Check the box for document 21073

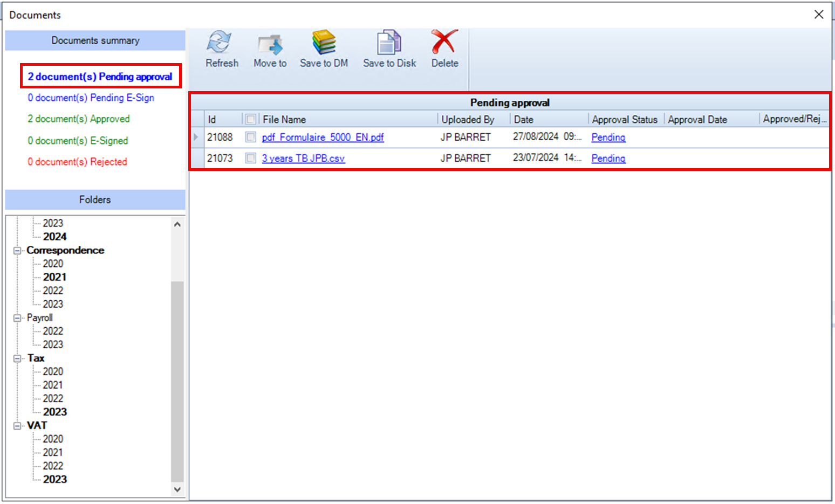pos(251,158)
